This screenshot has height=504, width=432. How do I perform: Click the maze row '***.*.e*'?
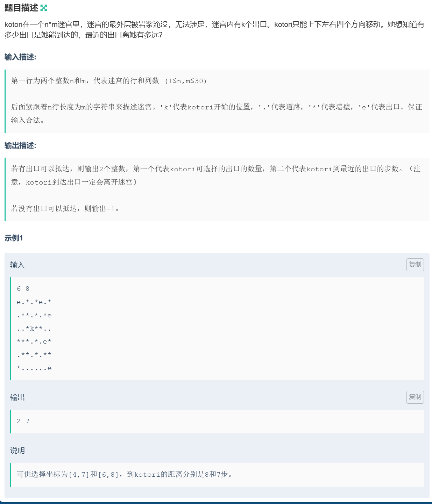tap(34, 341)
